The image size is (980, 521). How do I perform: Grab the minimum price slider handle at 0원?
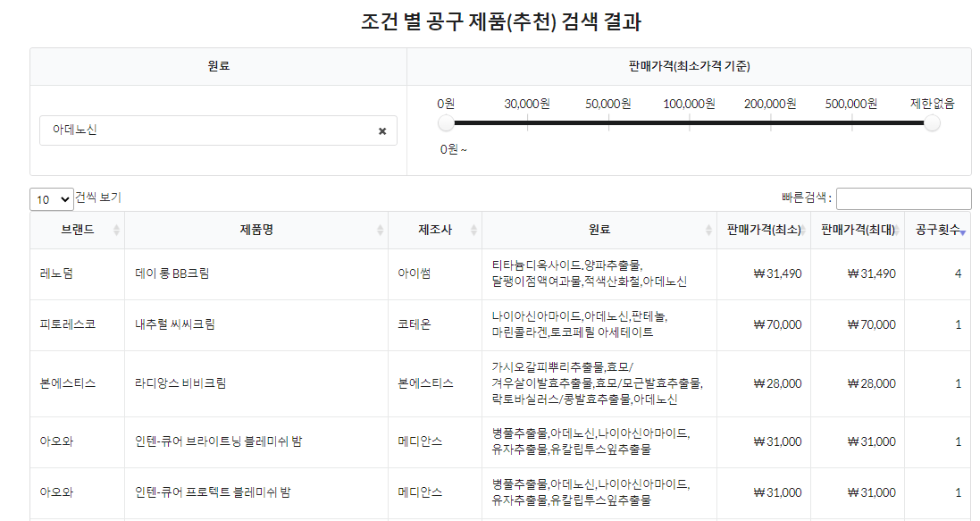[446, 123]
